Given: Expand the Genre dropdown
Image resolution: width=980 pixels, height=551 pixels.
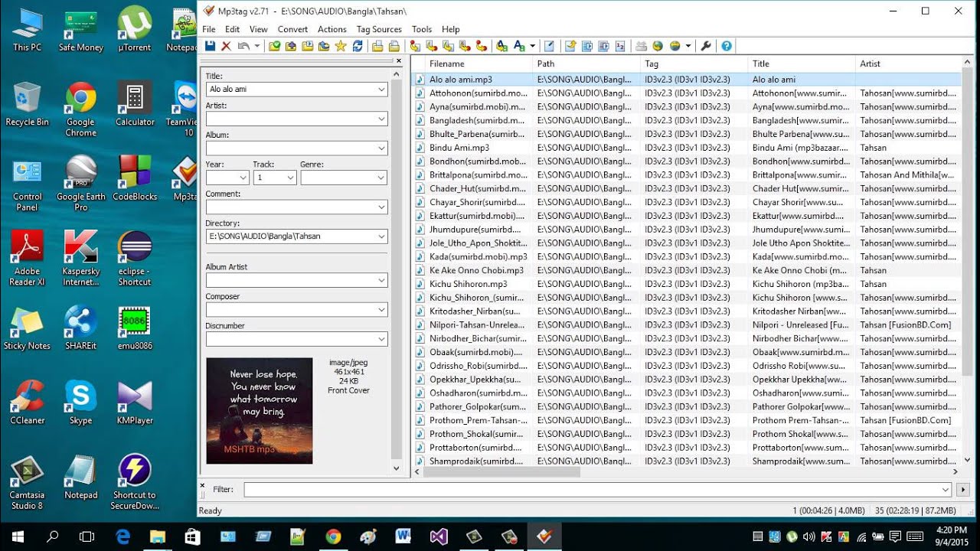Looking at the screenshot, I should pos(381,178).
